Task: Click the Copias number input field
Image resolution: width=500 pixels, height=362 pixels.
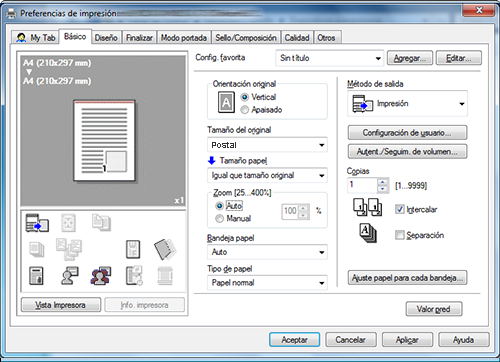Action: (x=362, y=185)
